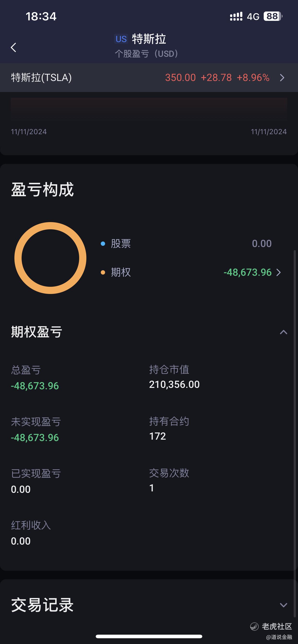Tap the orange donut chart ring
298x644 pixels.
pyautogui.click(x=50, y=258)
